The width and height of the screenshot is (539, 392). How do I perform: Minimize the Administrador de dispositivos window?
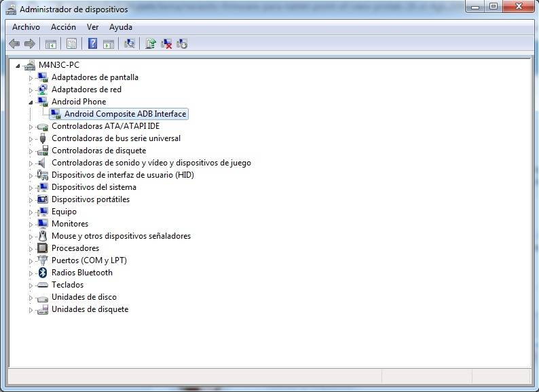475,7
